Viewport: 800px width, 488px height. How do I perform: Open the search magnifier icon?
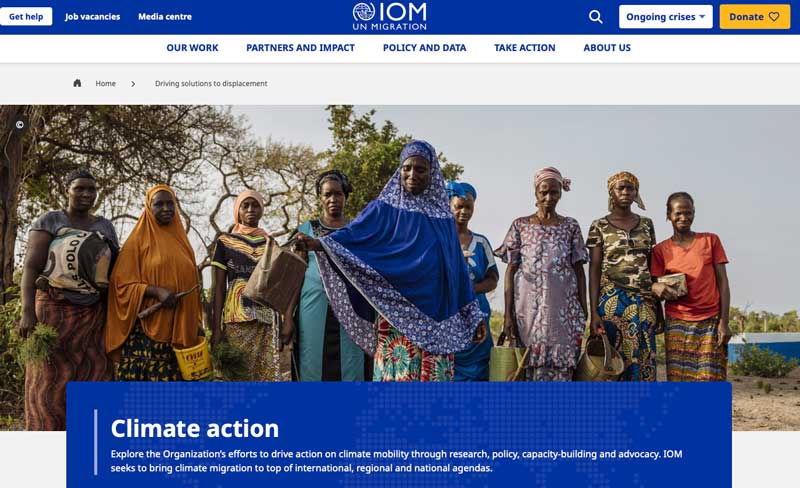595,17
